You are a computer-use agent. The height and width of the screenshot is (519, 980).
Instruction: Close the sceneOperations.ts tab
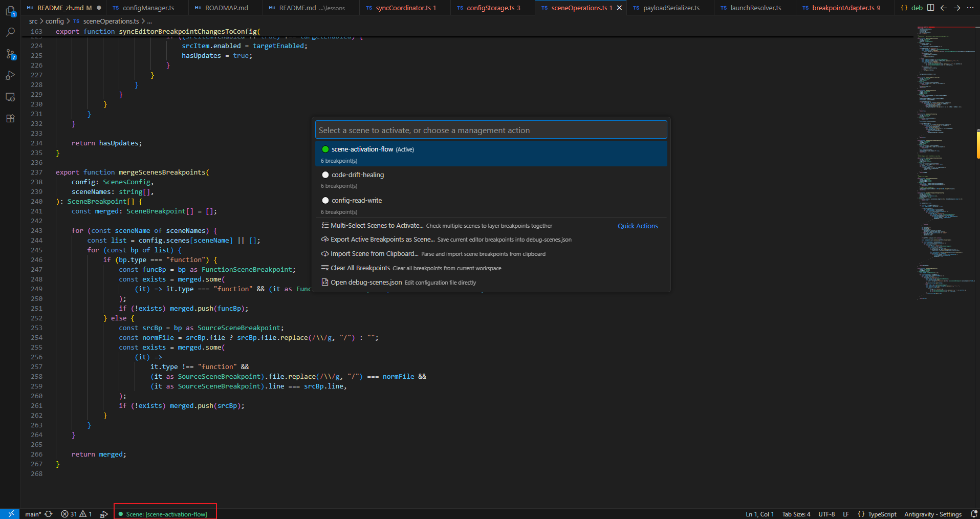(x=620, y=8)
